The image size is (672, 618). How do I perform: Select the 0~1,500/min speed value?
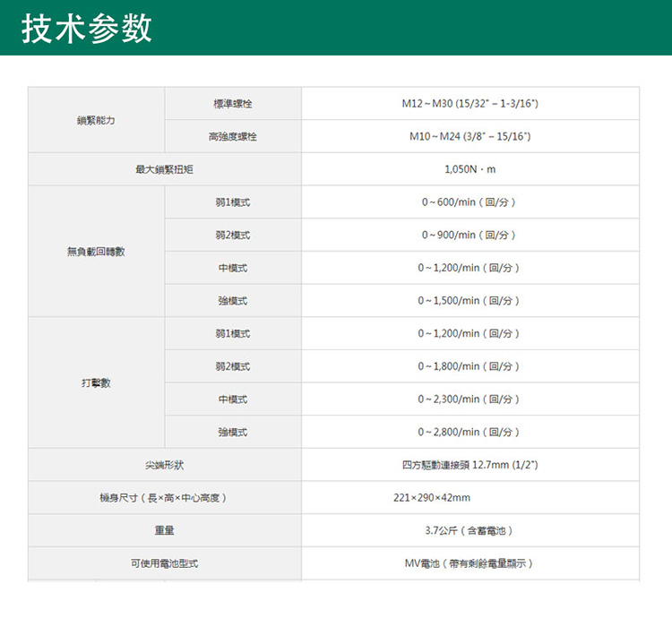(470, 300)
